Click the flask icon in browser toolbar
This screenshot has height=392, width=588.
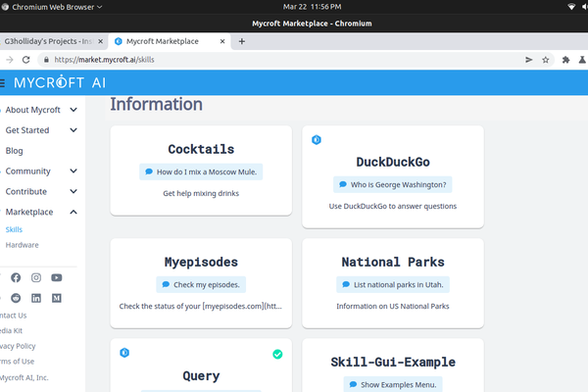[x=582, y=60]
